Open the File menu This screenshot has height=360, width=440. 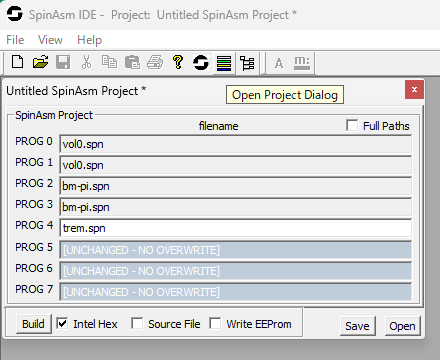click(15, 40)
